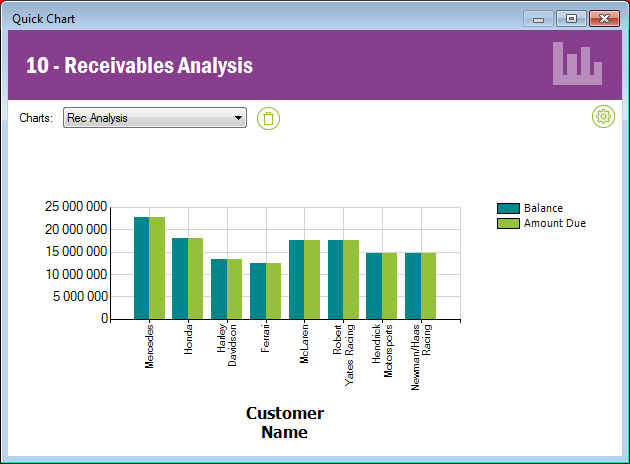Click the Harley Davidson Amount Due bar
The width and height of the screenshot is (630, 464).
click(235, 289)
